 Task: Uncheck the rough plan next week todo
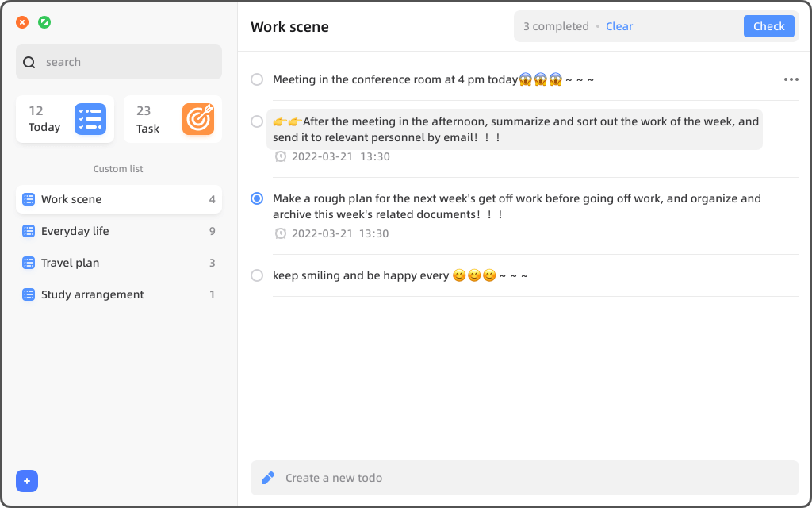tap(257, 198)
